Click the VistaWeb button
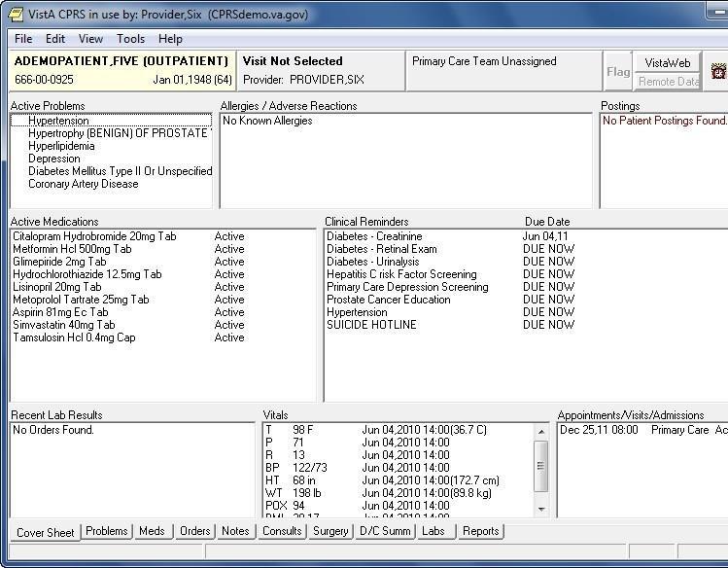 (x=667, y=62)
